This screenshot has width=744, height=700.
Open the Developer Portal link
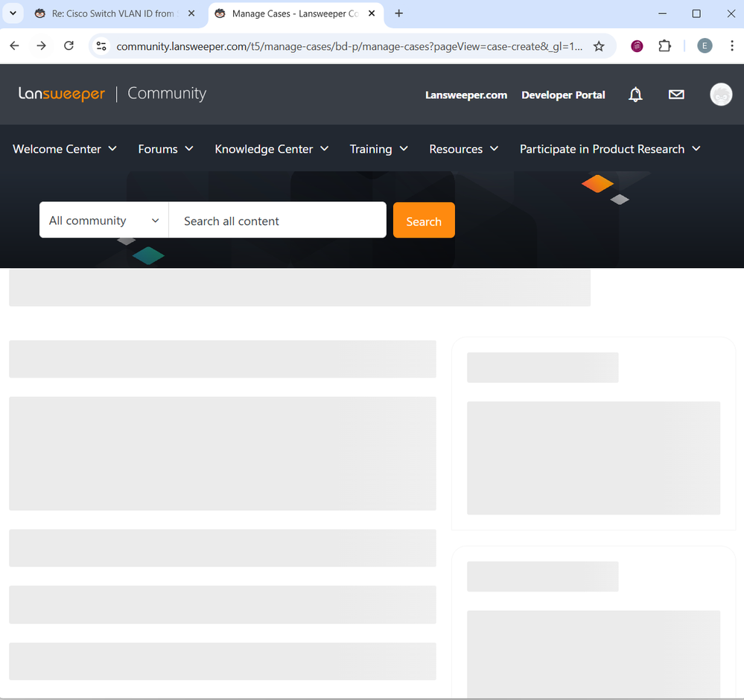point(563,95)
